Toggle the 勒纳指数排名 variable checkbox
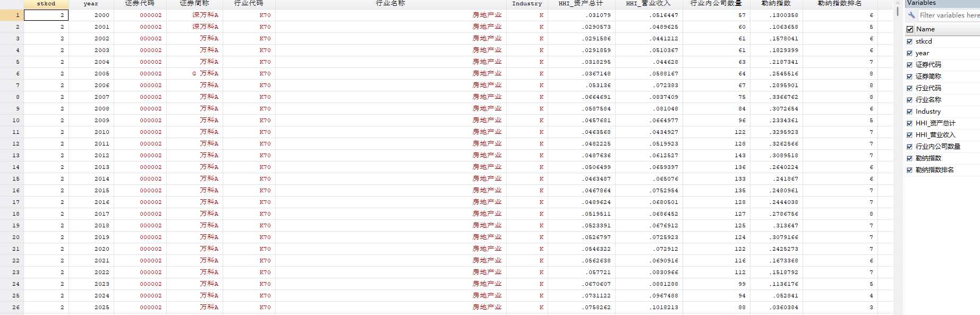The image size is (980, 315). coord(909,170)
